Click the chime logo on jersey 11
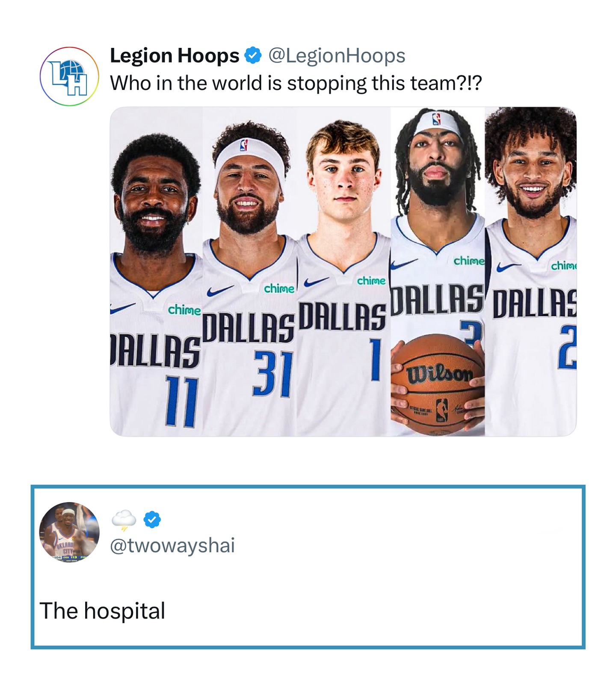The height and width of the screenshot is (678, 616). click(x=184, y=310)
